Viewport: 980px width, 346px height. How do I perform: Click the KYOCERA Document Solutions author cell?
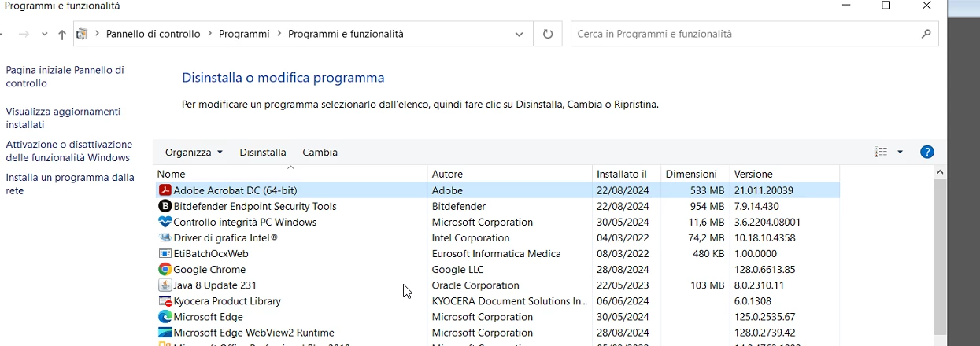(509, 300)
